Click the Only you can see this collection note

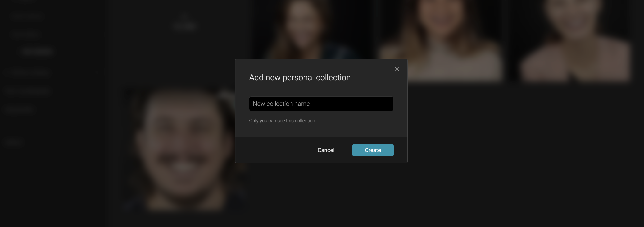click(283, 121)
